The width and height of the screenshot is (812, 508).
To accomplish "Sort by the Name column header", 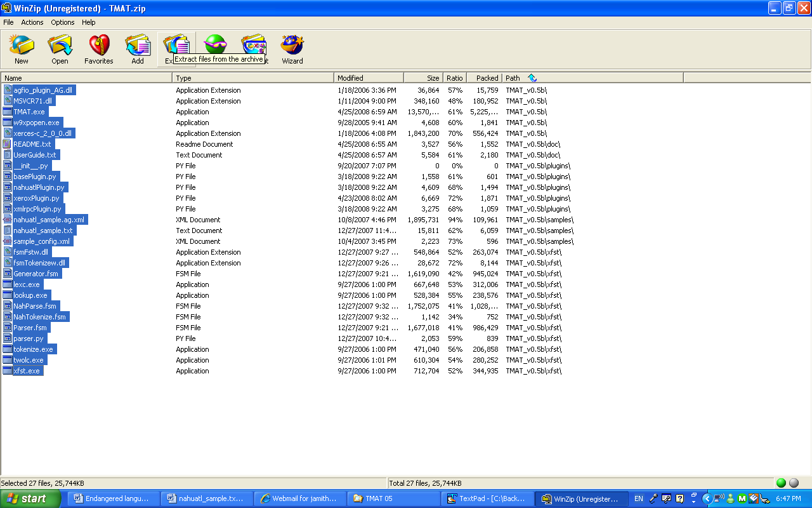I will tap(86, 78).
